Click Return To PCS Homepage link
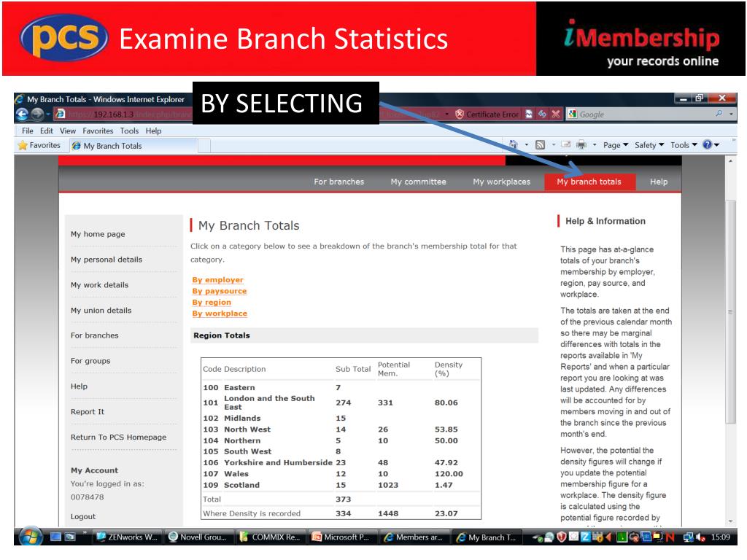The height and width of the screenshot is (560, 747). click(x=119, y=437)
